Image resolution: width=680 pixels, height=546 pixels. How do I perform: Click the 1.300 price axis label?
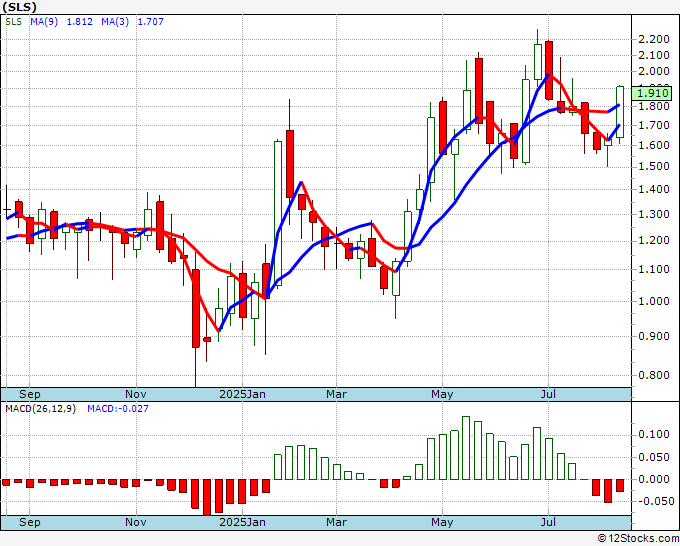[654, 214]
